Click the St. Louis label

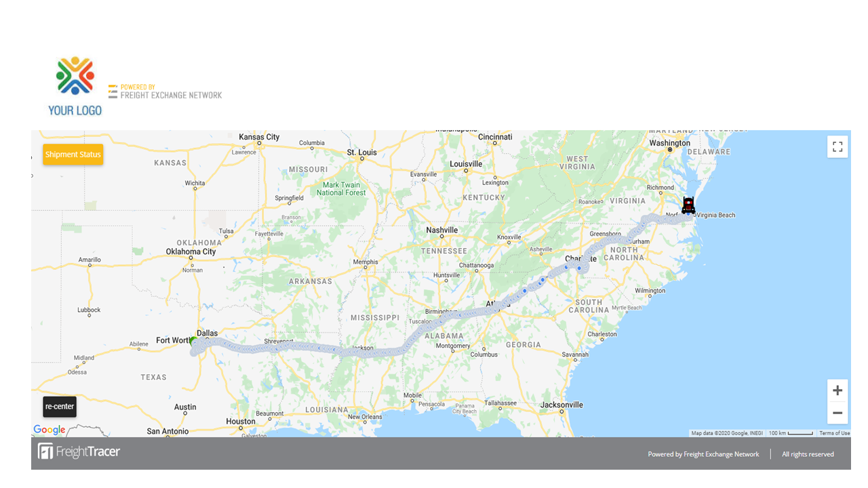pyautogui.click(x=361, y=152)
